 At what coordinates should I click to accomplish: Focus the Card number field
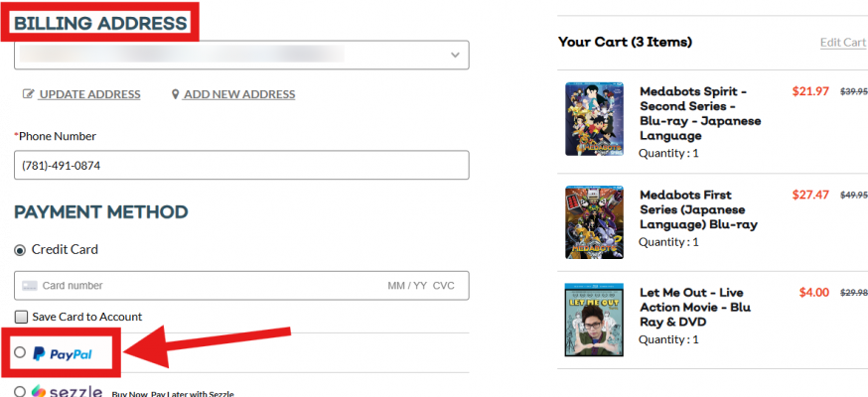point(199,286)
